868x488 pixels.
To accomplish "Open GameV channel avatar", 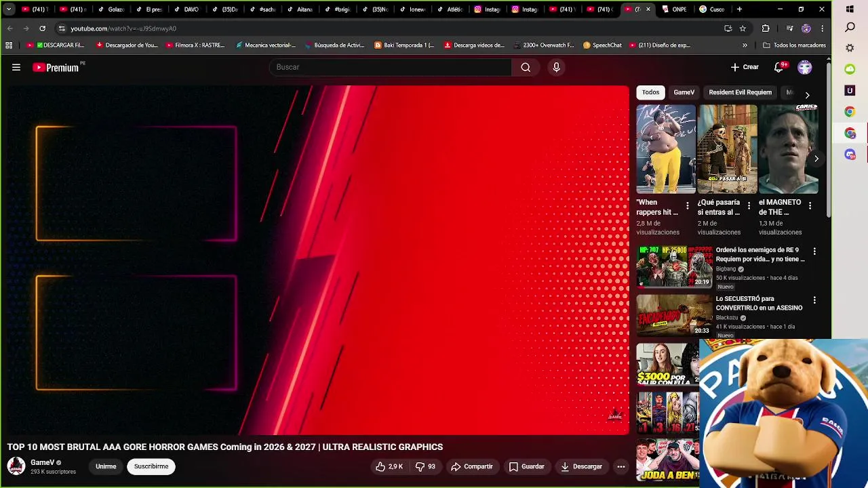I will coord(16,466).
